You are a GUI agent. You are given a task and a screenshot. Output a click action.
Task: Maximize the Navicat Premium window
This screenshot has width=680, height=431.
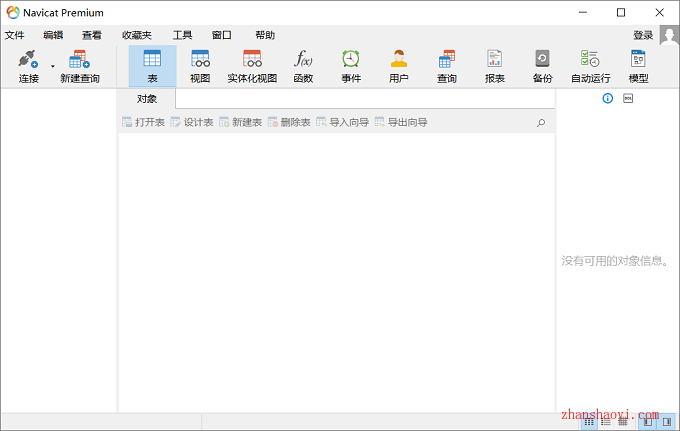click(621, 13)
